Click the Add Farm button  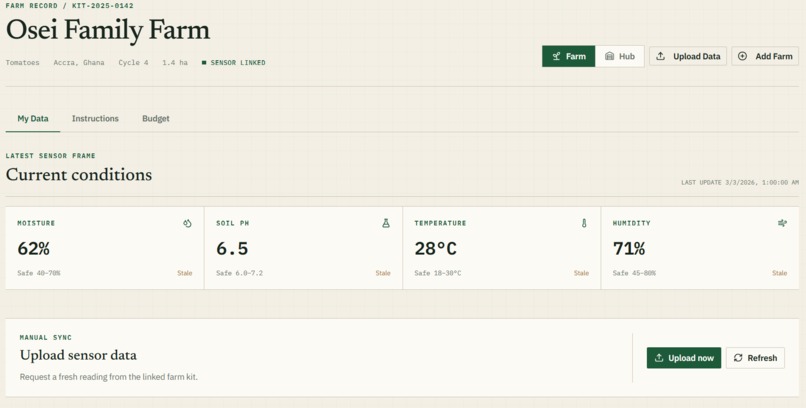point(765,57)
